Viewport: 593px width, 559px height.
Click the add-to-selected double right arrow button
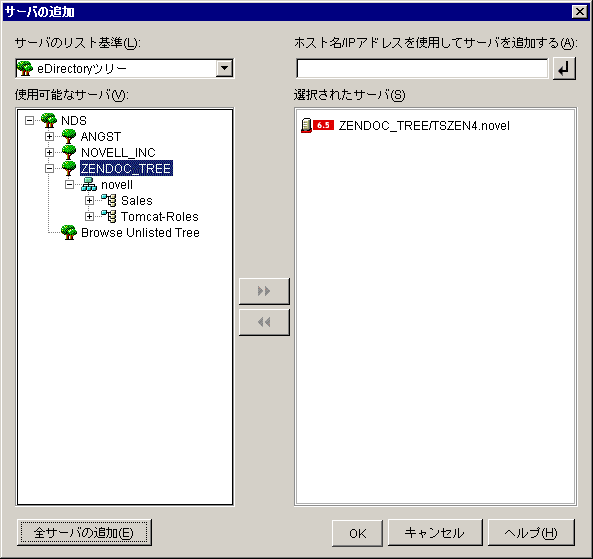[264, 291]
